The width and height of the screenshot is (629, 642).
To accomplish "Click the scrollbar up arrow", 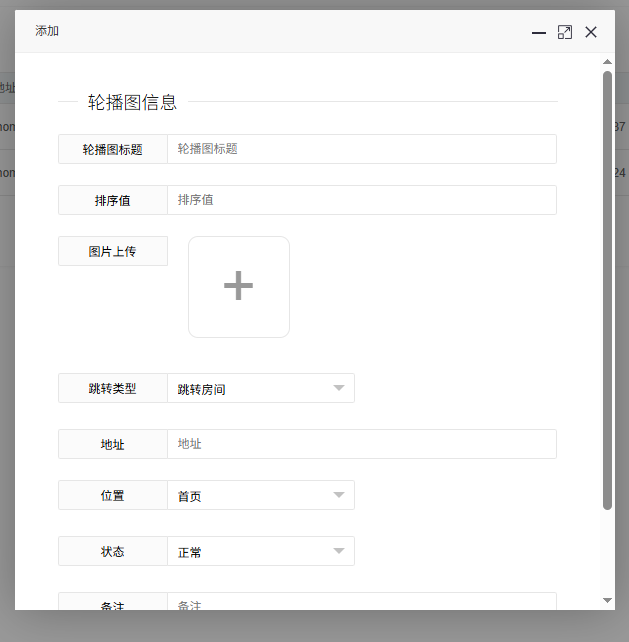I will (x=607, y=62).
